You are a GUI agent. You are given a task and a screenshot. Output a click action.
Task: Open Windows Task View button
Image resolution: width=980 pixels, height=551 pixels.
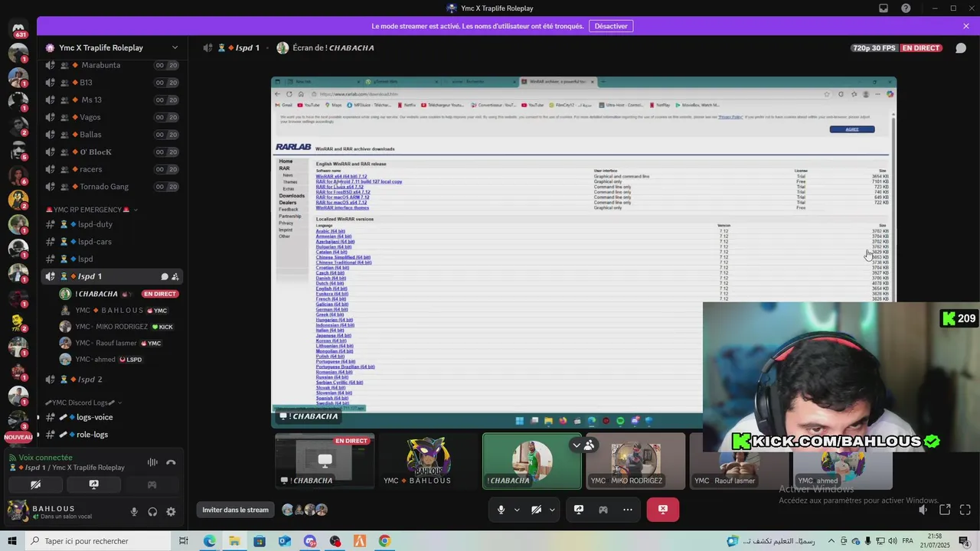(184, 541)
